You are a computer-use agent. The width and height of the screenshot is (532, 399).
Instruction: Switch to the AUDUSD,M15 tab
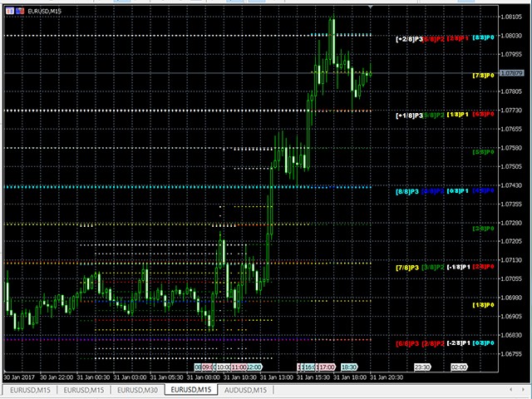pyautogui.click(x=245, y=390)
